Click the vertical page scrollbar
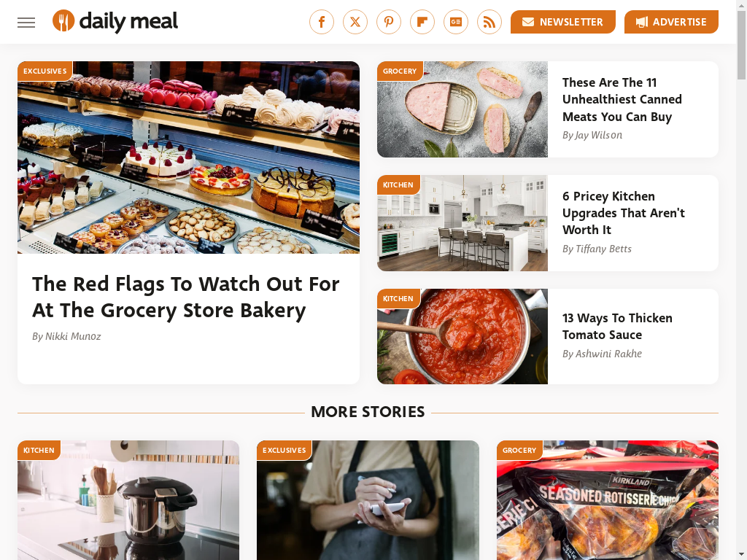The image size is (747, 560). (742, 280)
